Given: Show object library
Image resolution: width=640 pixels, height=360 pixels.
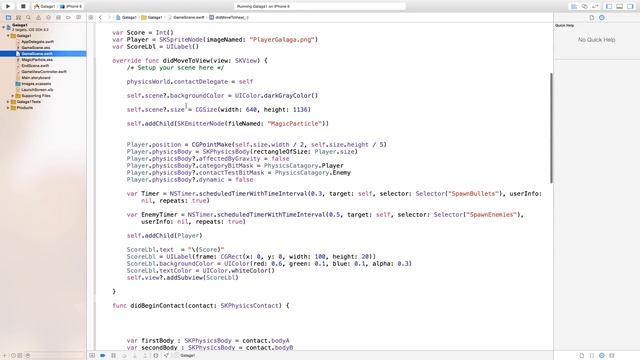Looking at the screenshot, I should coord(602,356).
